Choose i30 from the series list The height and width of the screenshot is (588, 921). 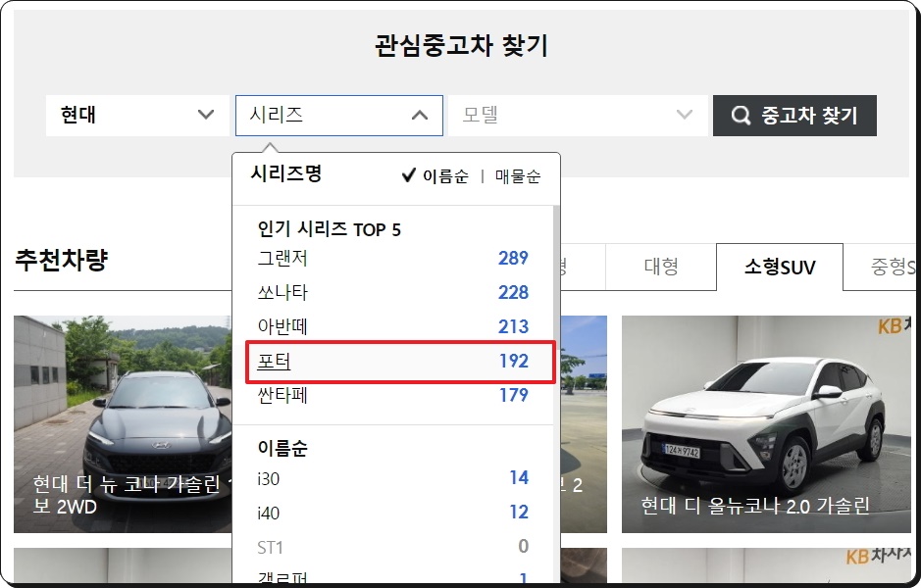(x=393, y=478)
